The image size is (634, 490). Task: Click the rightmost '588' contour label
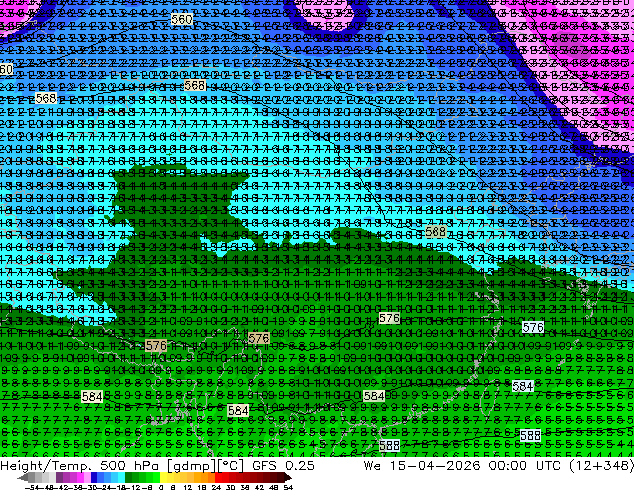click(530, 435)
